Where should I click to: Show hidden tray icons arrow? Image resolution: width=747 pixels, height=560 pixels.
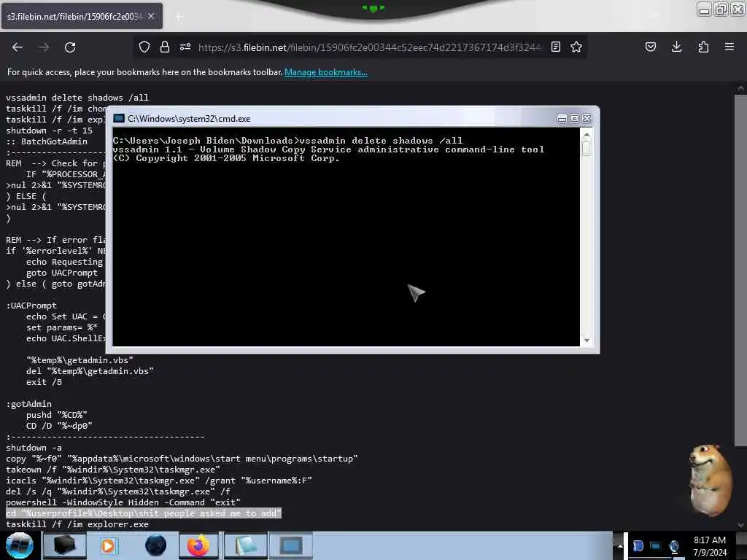coord(620,545)
